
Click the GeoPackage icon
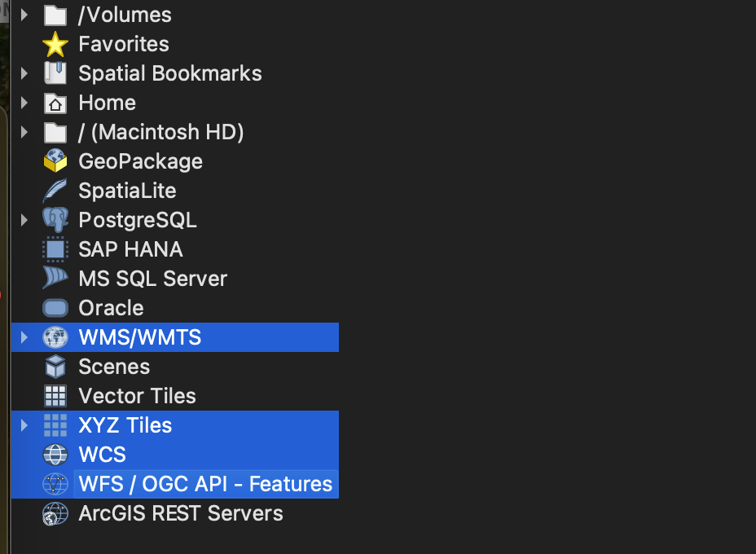click(55, 161)
